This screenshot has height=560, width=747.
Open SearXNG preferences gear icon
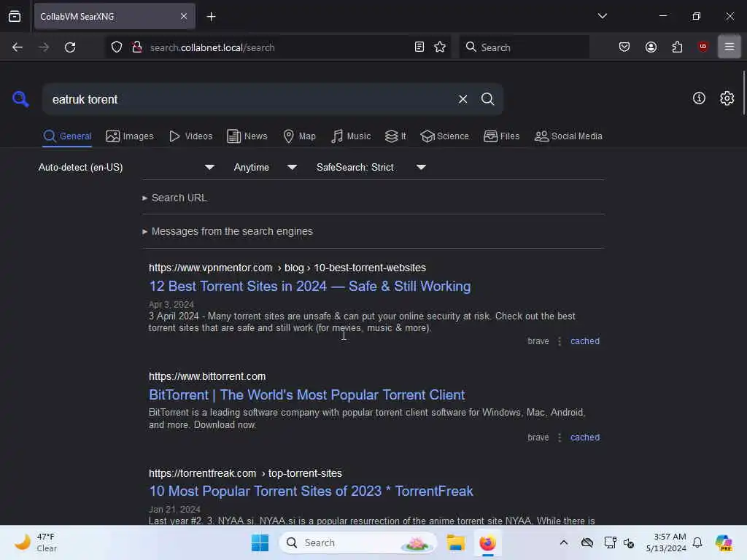(727, 98)
